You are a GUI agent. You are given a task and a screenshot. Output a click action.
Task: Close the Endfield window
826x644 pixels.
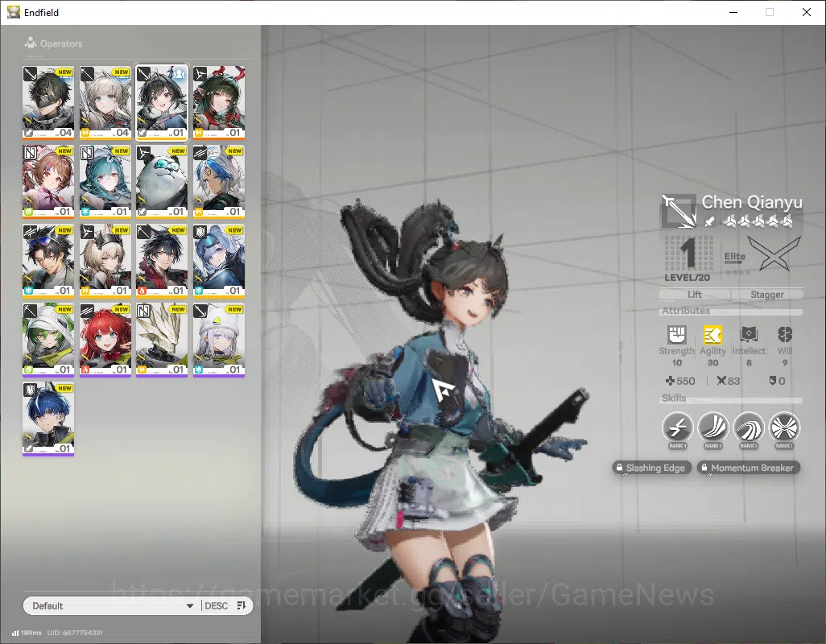click(806, 12)
